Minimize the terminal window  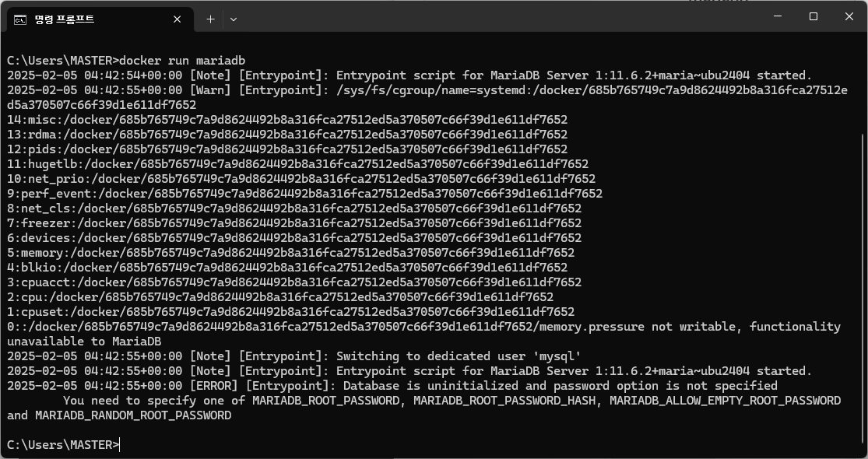[x=778, y=16]
